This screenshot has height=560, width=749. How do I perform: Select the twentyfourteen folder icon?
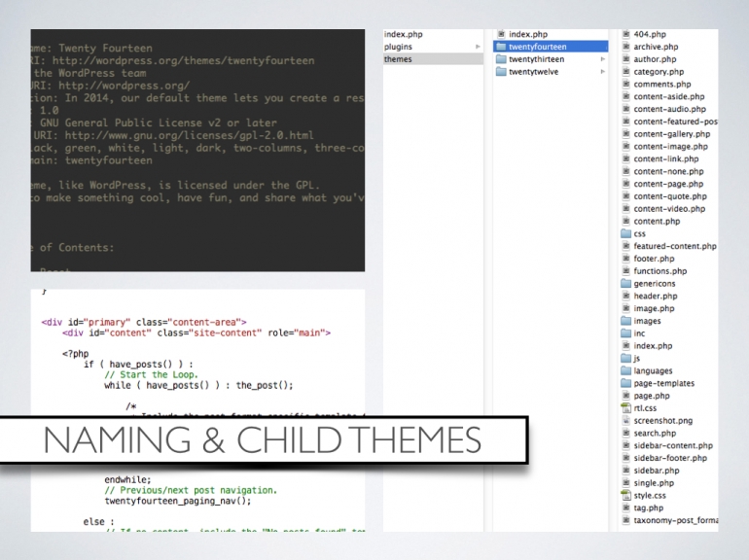pos(501,47)
